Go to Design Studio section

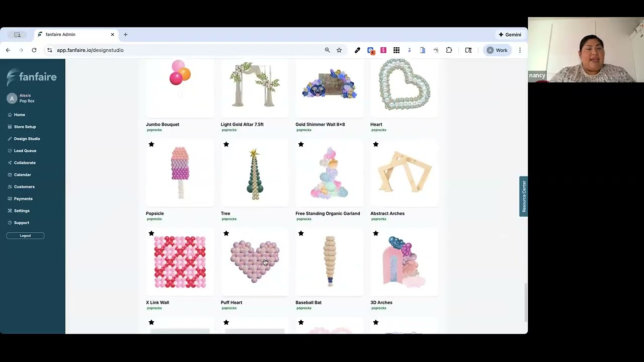27,139
